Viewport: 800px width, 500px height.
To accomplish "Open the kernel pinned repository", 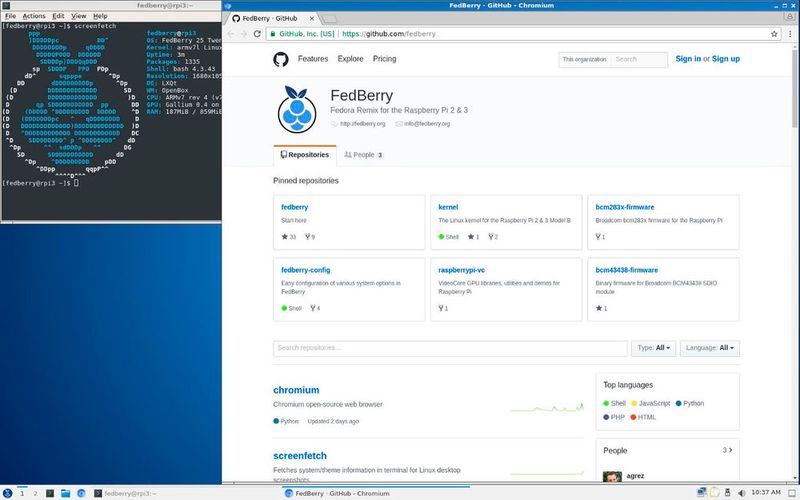I will (x=448, y=207).
